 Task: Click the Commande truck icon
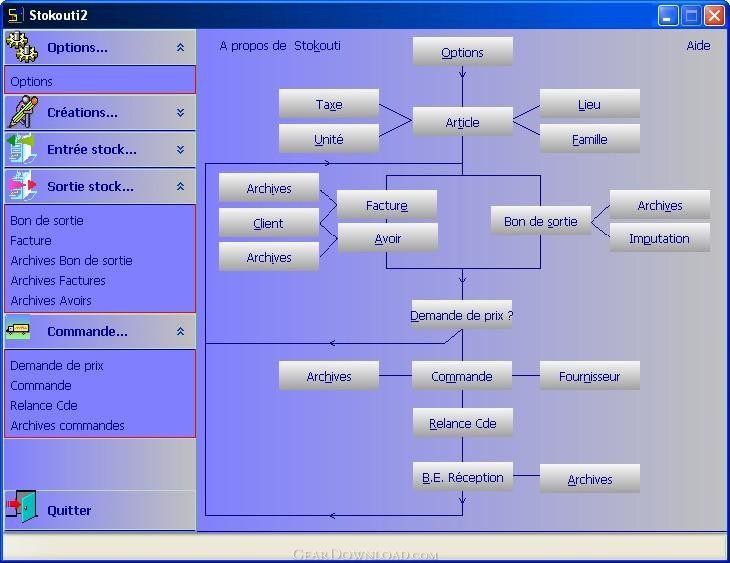coord(18,330)
